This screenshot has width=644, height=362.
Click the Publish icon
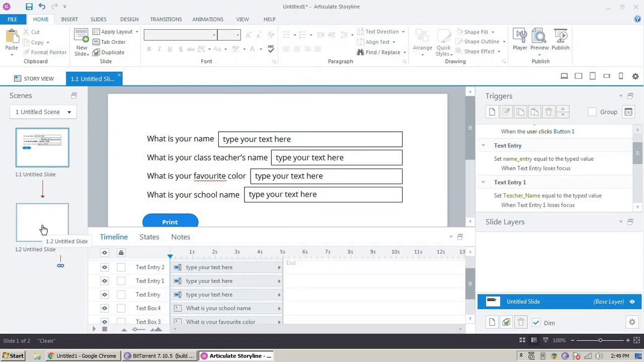tap(560, 40)
